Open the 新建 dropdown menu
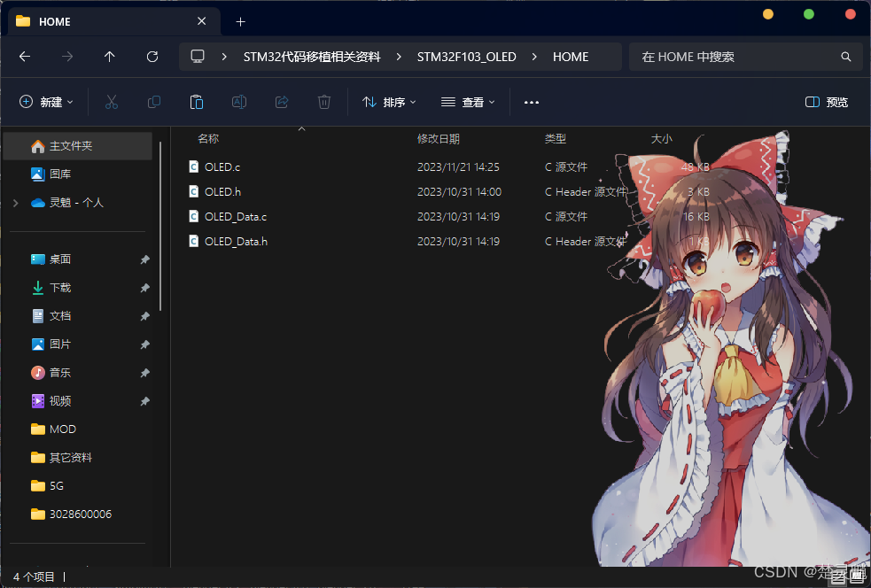This screenshot has height=588, width=871. [47, 102]
